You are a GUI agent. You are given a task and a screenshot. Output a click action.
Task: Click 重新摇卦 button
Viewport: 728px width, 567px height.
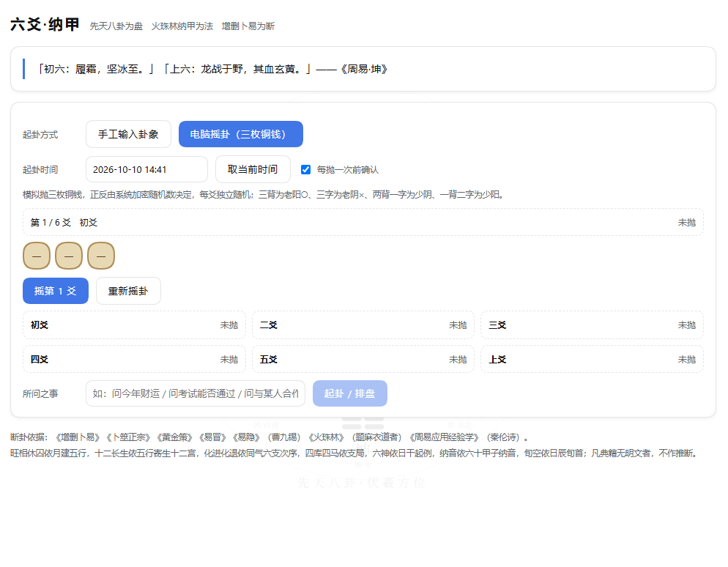point(128,291)
